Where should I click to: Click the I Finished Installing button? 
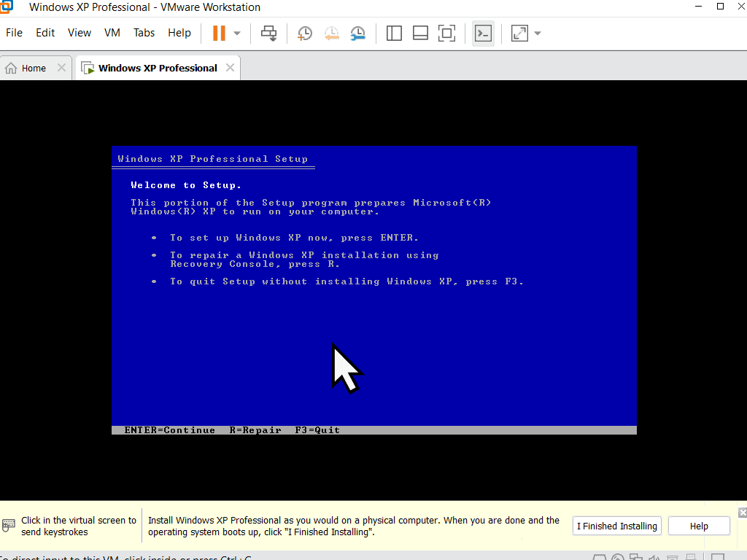tap(617, 526)
